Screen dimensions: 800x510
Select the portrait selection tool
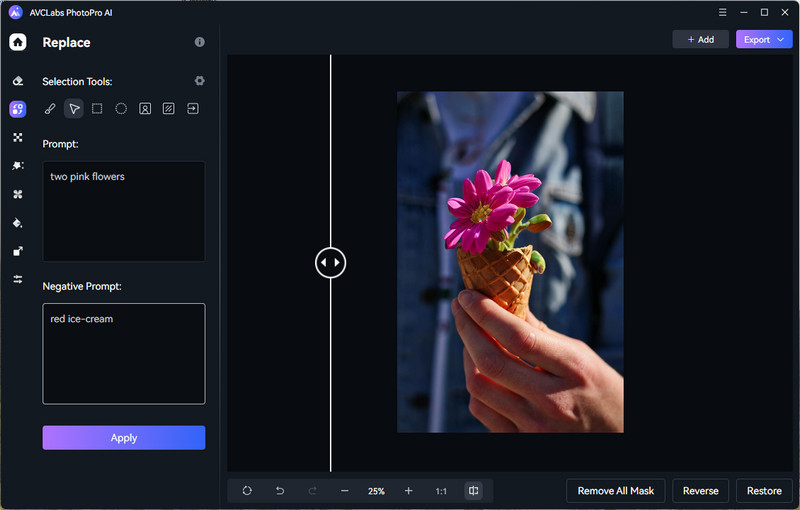pos(145,108)
